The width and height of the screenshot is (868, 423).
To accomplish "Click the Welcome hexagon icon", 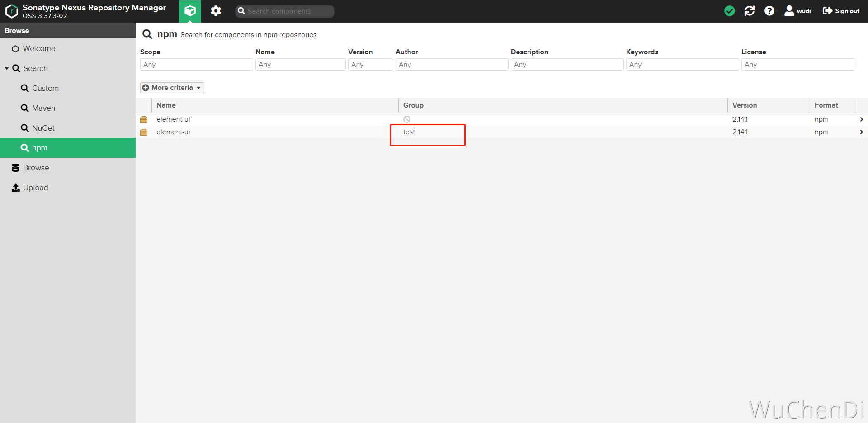I will pyautogui.click(x=15, y=49).
